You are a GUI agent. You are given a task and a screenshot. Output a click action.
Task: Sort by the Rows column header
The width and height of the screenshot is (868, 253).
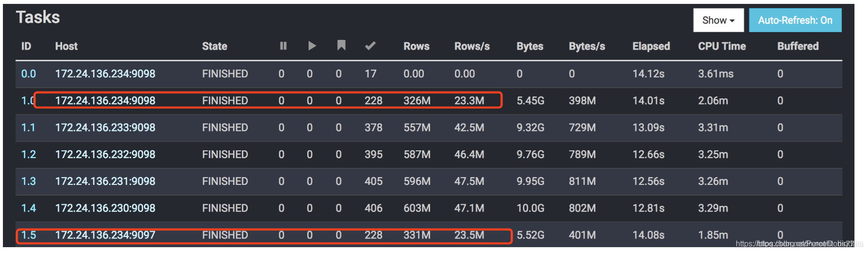[x=417, y=46]
